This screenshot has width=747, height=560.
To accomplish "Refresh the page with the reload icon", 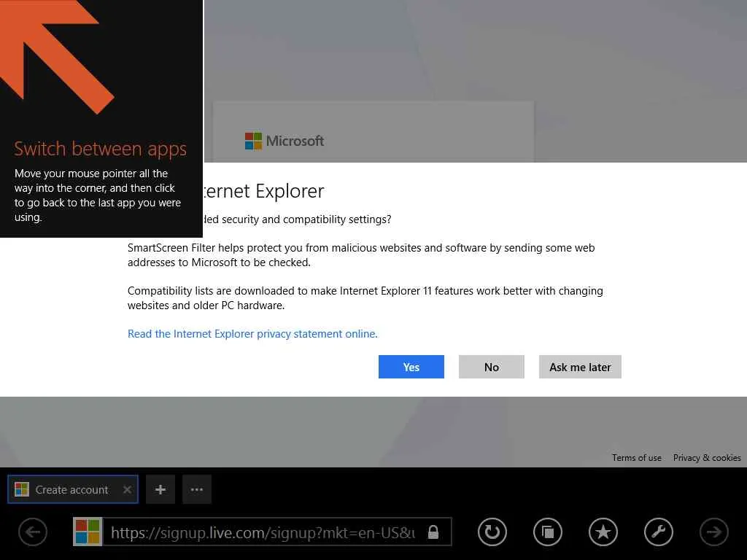I will tap(492, 532).
